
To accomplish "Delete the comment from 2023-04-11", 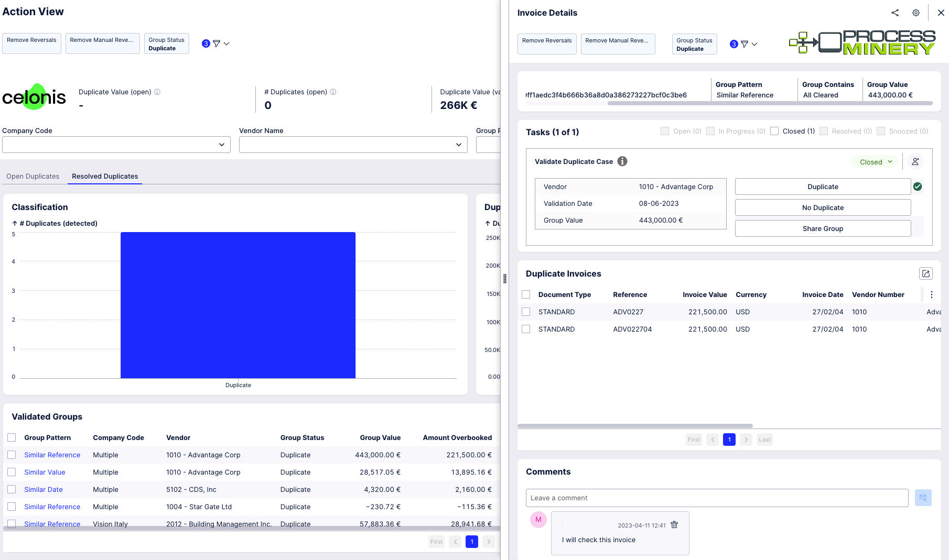I will (x=674, y=525).
